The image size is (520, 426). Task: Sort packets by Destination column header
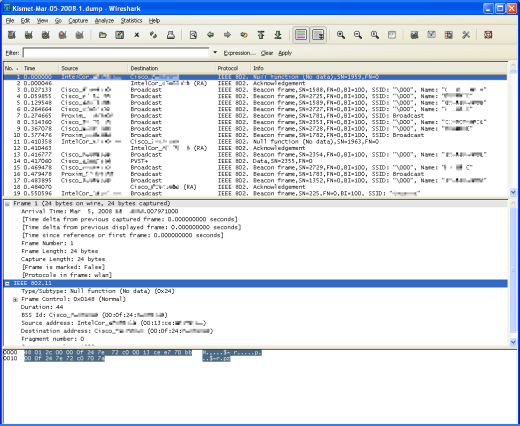pos(172,68)
